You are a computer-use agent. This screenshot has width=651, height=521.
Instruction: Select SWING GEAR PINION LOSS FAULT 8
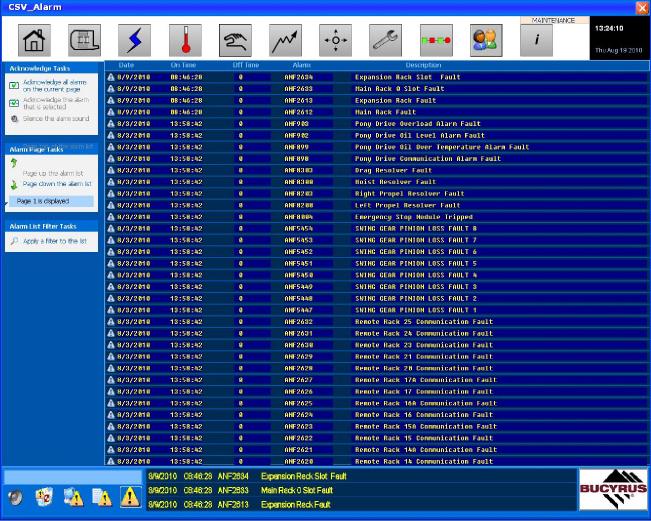pos(377,228)
